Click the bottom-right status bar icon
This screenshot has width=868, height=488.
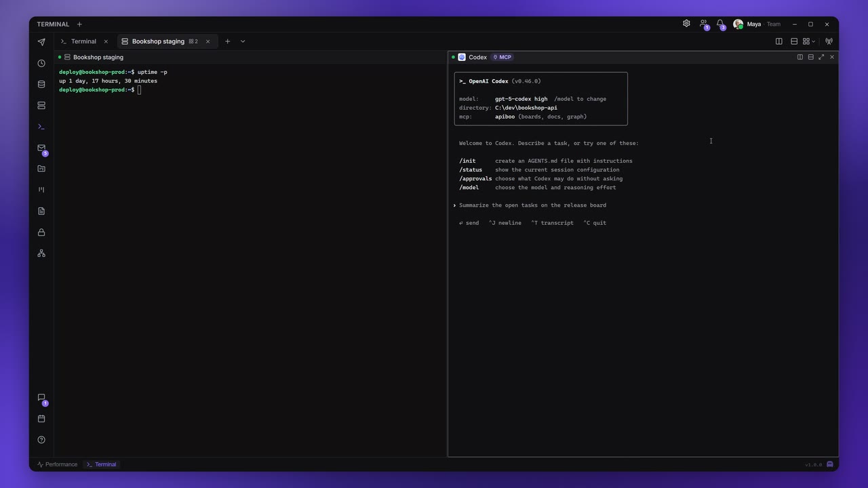(x=829, y=464)
